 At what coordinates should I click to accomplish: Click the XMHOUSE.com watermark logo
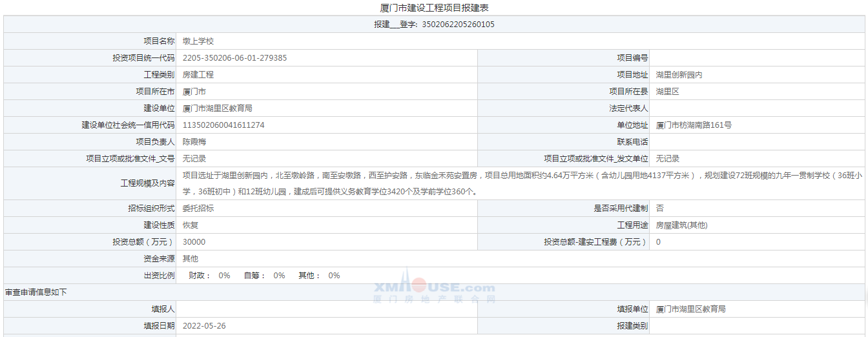point(435,286)
